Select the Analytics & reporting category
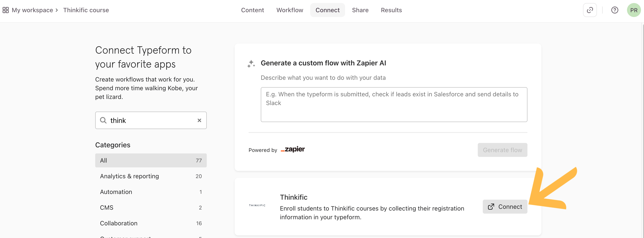Image resolution: width=644 pixels, height=238 pixels. click(151, 176)
